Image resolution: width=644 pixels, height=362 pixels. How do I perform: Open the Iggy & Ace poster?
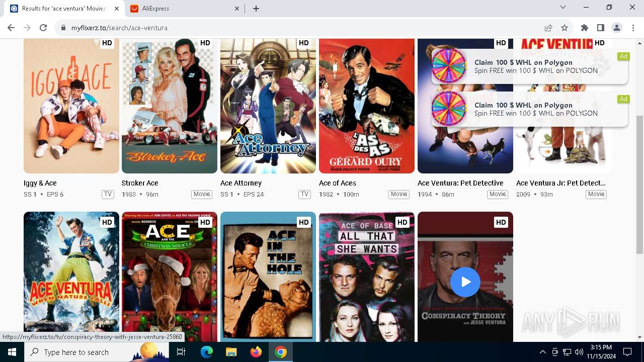point(71,106)
